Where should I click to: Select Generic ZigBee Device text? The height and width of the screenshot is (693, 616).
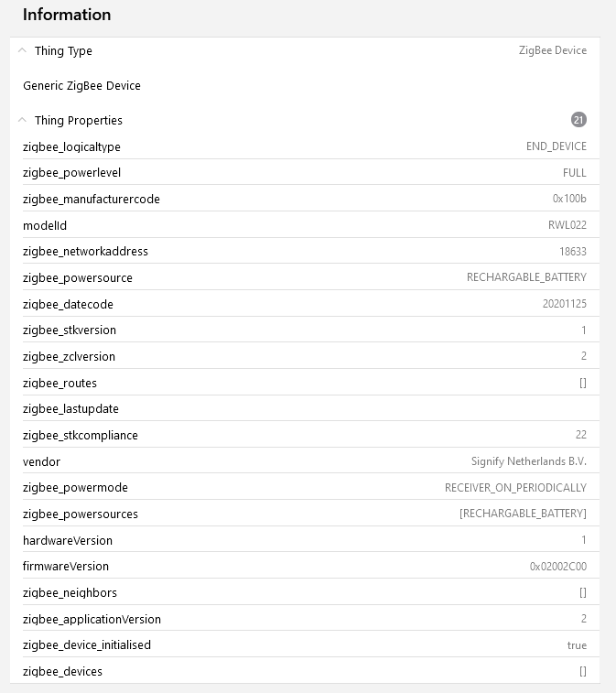tap(81, 86)
